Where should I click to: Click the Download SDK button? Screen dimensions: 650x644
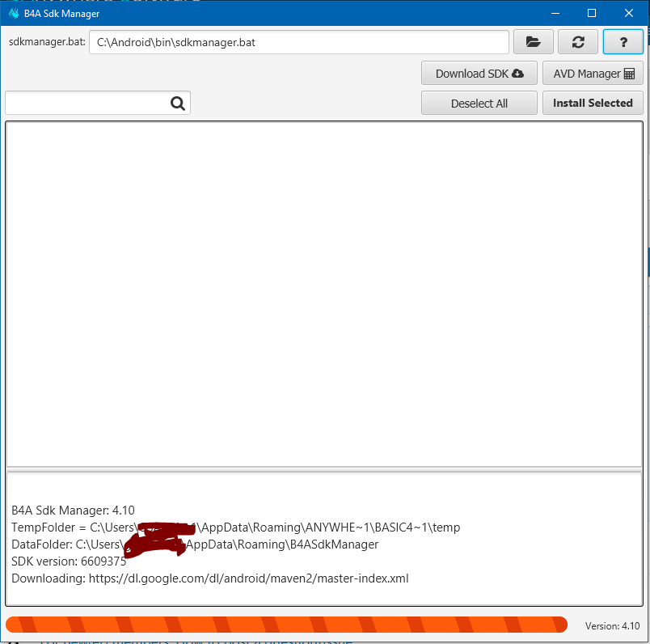(479, 73)
